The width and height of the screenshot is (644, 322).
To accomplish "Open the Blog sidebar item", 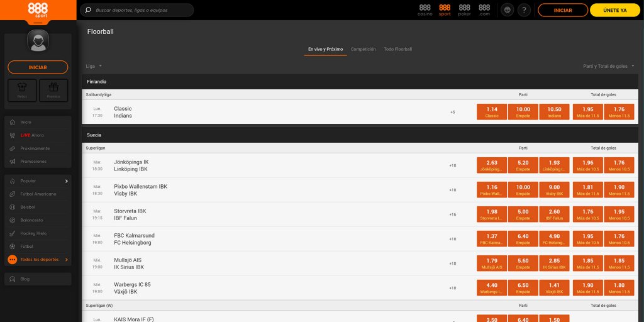I will pyautogui.click(x=38, y=279).
